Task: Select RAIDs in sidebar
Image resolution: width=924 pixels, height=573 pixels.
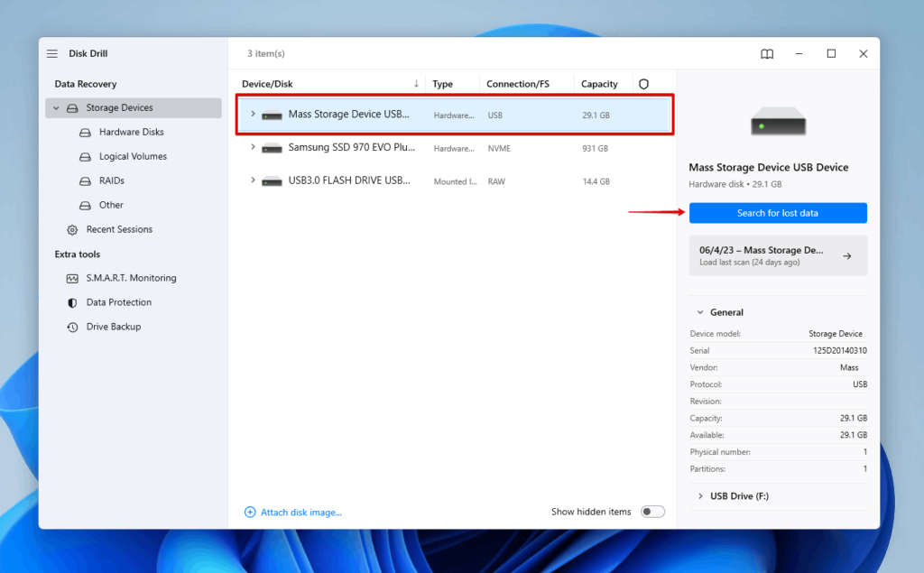Action: [x=112, y=180]
